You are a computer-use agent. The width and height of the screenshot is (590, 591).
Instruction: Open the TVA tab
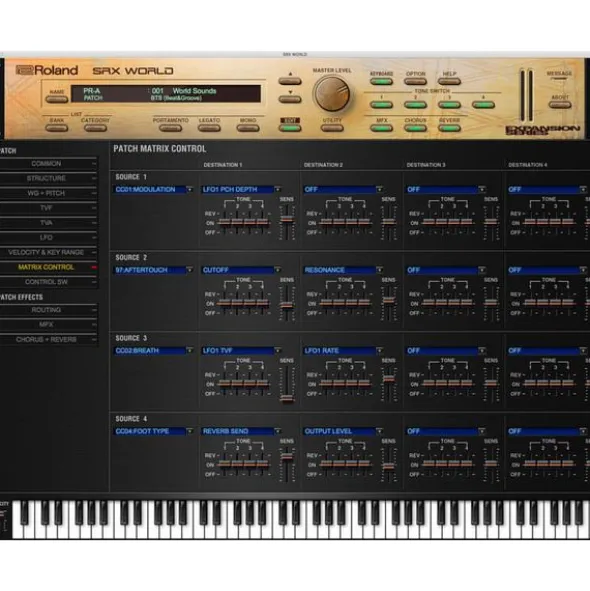48,223
